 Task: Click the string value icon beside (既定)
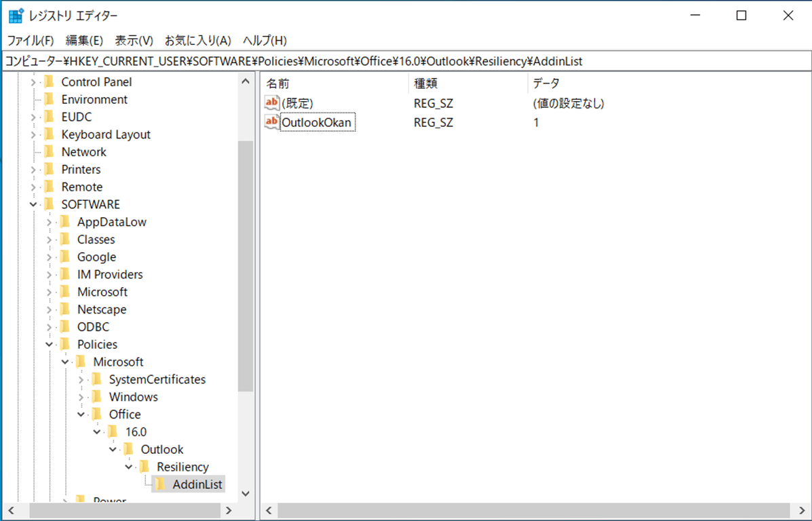coord(272,102)
